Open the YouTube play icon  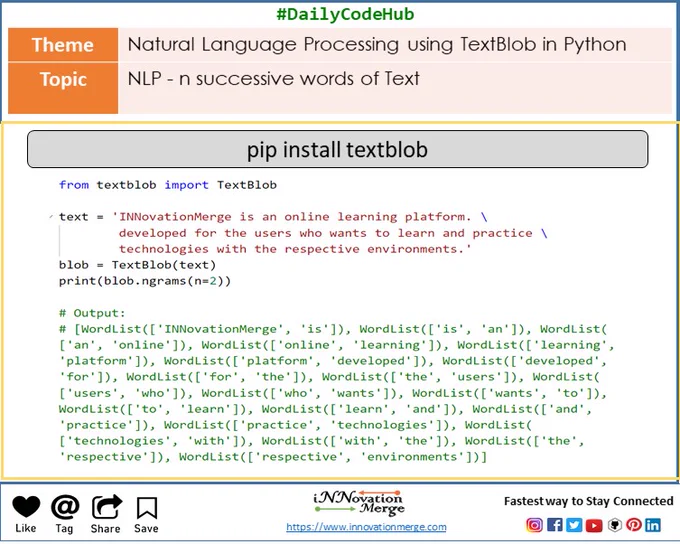[x=594, y=526]
